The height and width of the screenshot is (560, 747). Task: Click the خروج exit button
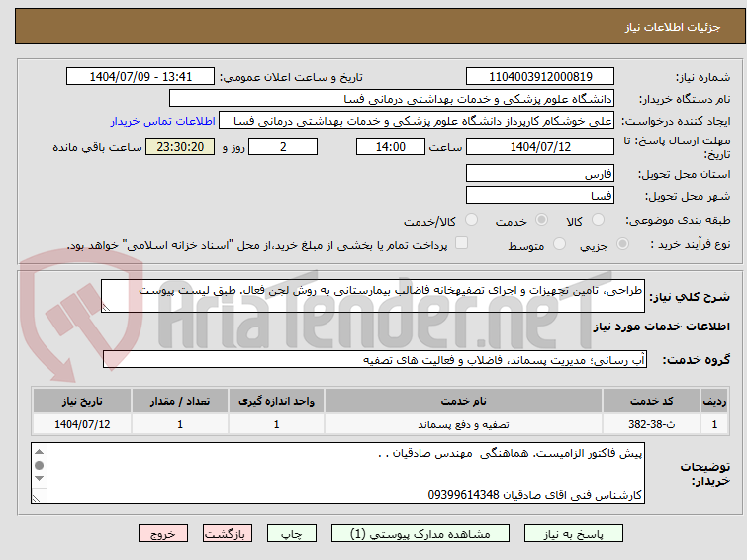tap(163, 534)
